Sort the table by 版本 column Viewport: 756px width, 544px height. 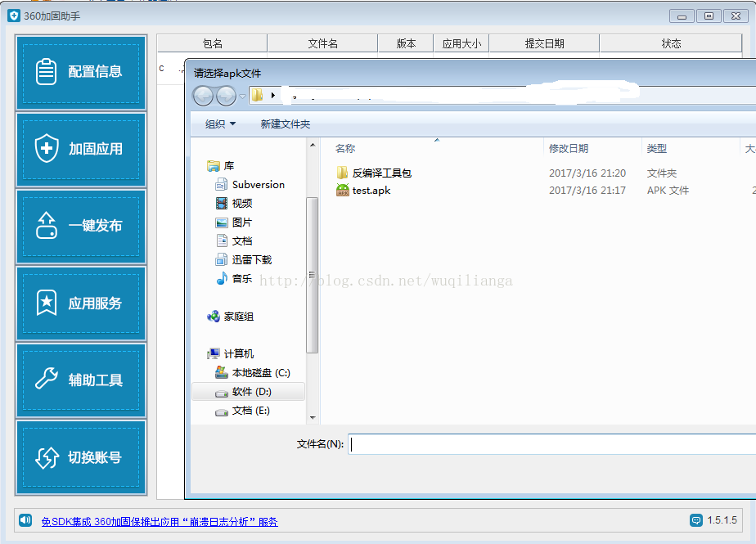[406, 43]
